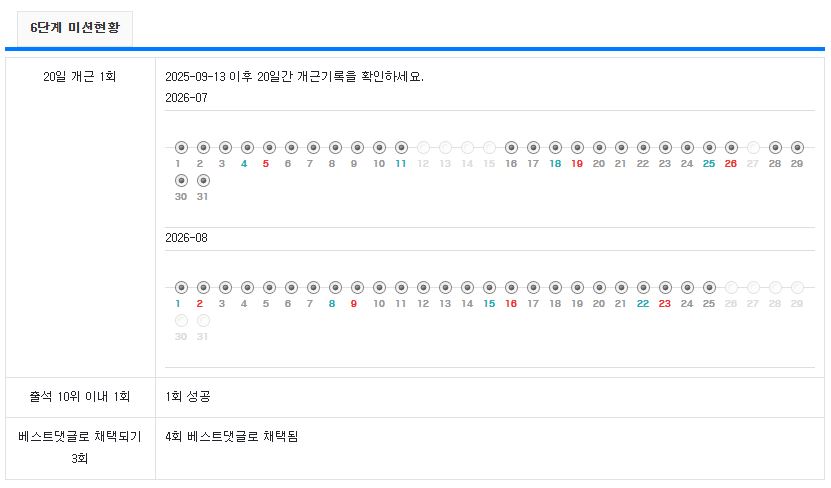Click attendance marker for day 19 of 2026-07
This screenshot has width=831, height=488.
click(577, 147)
